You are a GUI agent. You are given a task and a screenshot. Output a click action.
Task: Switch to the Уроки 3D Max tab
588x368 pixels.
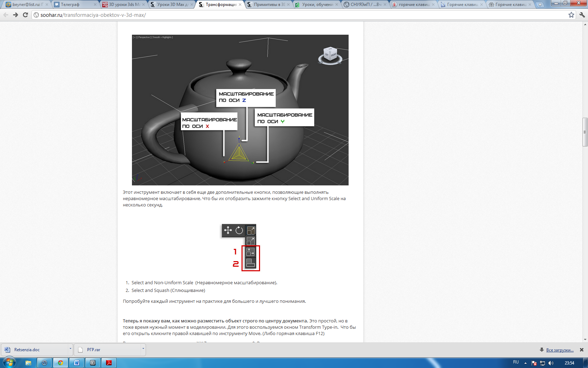click(171, 5)
